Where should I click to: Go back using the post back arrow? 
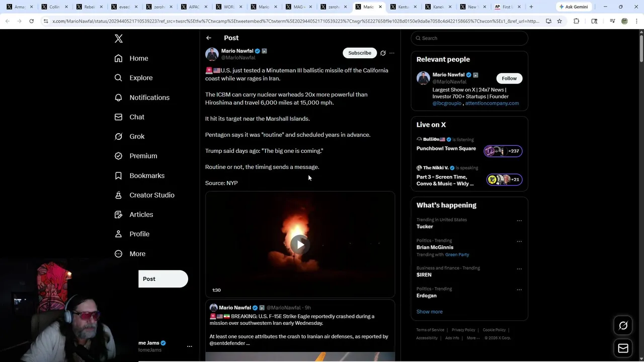coord(209,38)
